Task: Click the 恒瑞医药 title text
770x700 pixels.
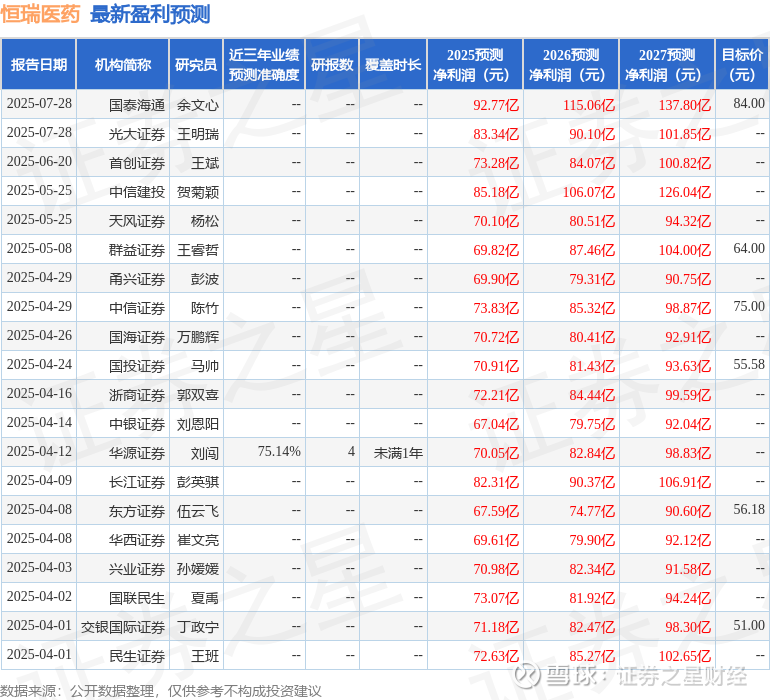Action: click(40, 14)
